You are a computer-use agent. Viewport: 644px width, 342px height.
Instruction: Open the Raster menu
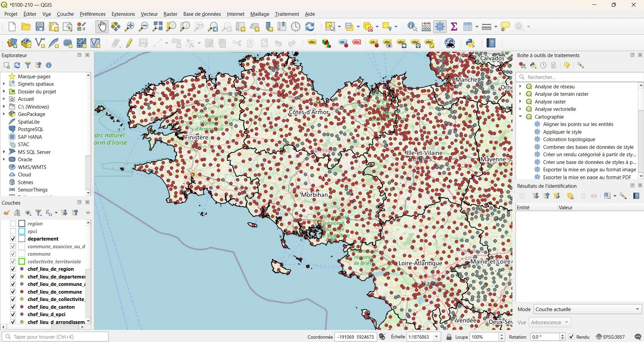click(170, 14)
